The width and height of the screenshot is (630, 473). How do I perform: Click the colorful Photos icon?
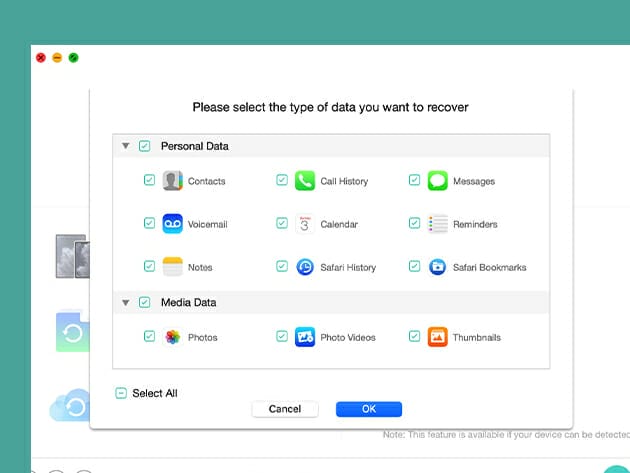(173, 337)
